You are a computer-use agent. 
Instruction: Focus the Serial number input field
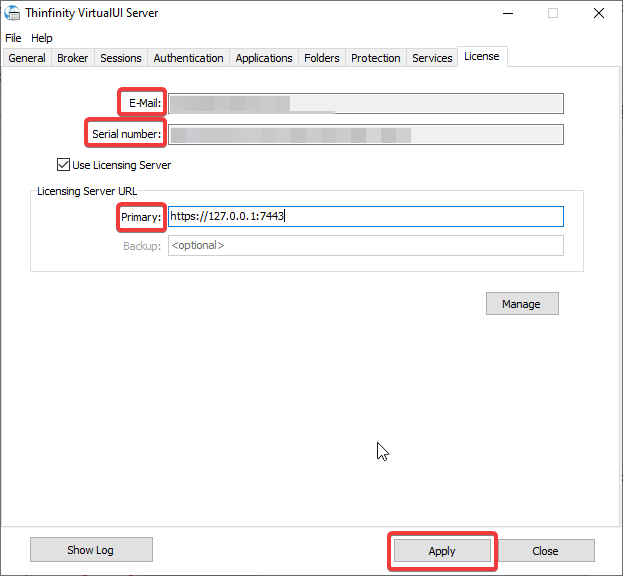(x=366, y=135)
